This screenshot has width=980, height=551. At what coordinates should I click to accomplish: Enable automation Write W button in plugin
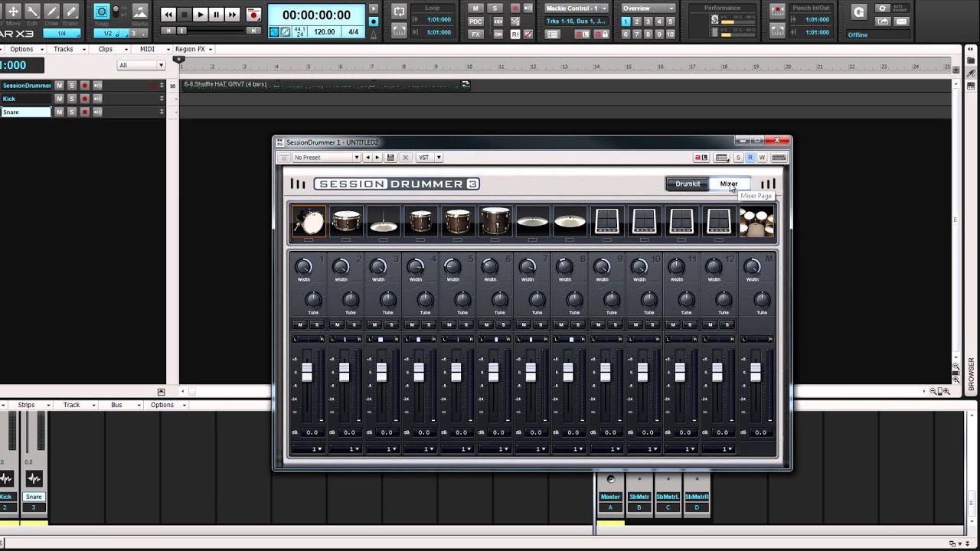761,158
